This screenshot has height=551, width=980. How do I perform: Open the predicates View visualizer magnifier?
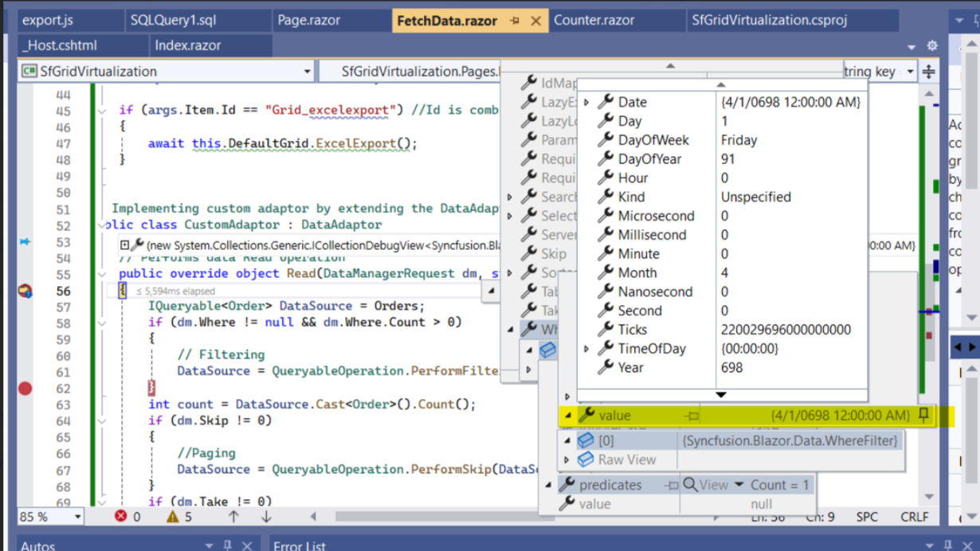click(x=691, y=485)
